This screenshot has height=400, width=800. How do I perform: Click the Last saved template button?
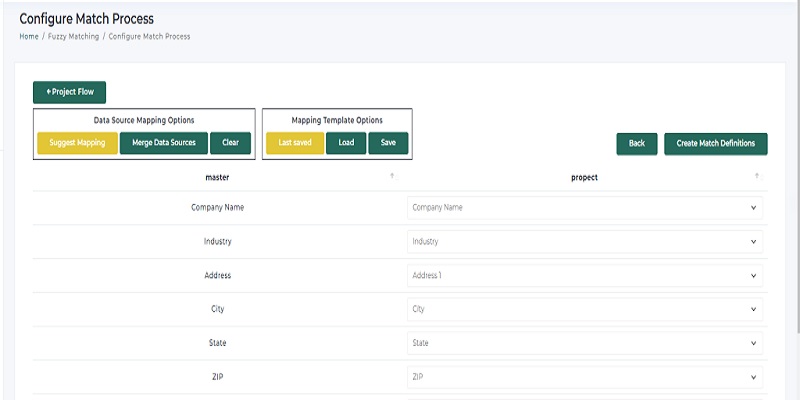(295, 143)
